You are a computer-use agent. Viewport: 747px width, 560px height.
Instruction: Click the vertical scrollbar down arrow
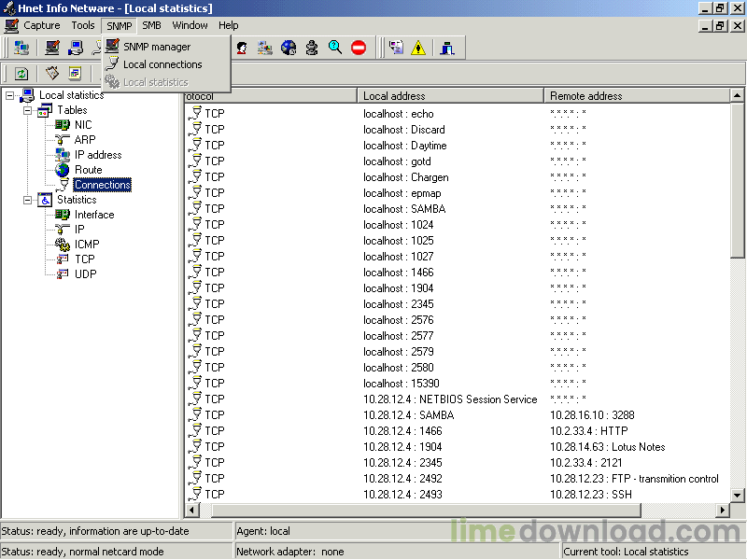737,496
